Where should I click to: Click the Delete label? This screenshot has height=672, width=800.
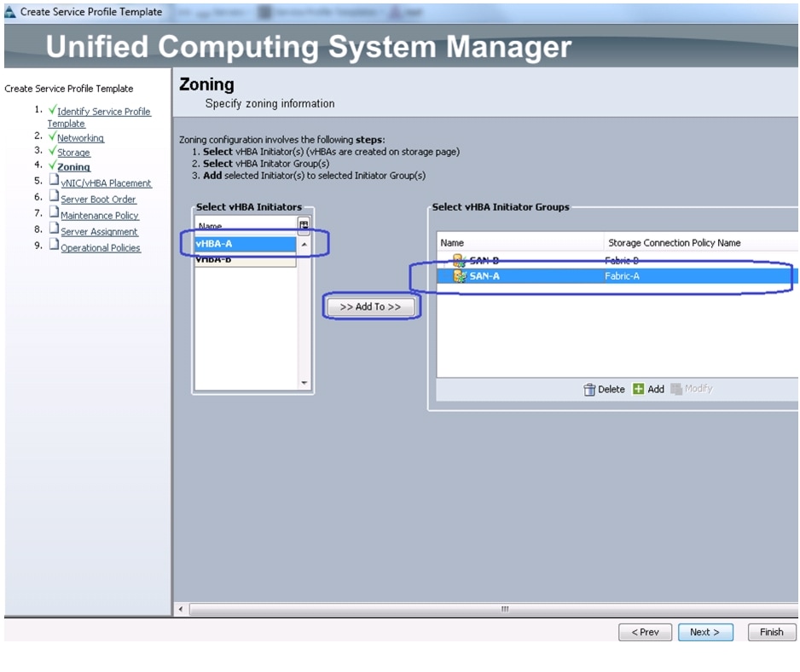point(612,390)
